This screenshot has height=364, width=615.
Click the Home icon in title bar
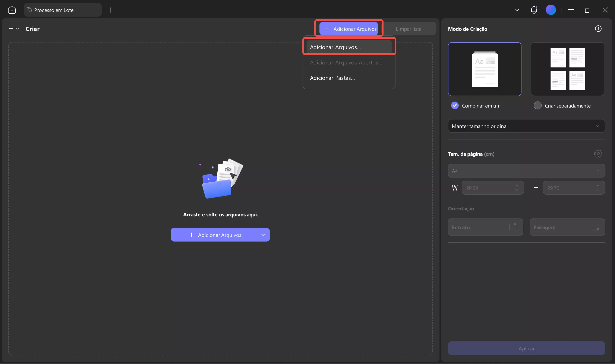tap(12, 10)
